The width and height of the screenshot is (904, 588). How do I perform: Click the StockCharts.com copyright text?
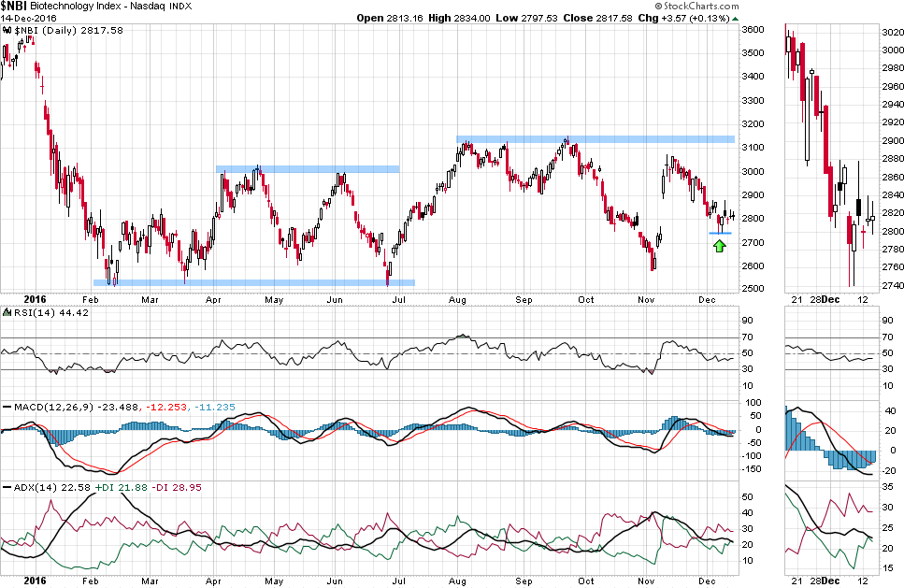pyautogui.click(x=696, y=6)
